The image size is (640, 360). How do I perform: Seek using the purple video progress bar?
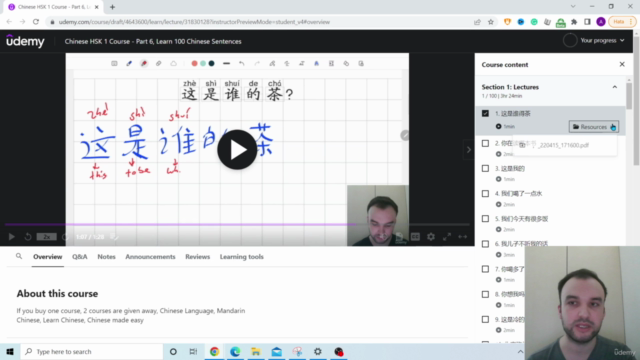point(237,224)
